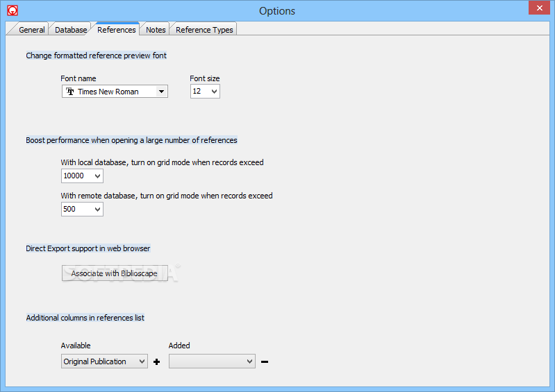
Task: Click the 10000 records value field
Action: click(x=77, y=176)
